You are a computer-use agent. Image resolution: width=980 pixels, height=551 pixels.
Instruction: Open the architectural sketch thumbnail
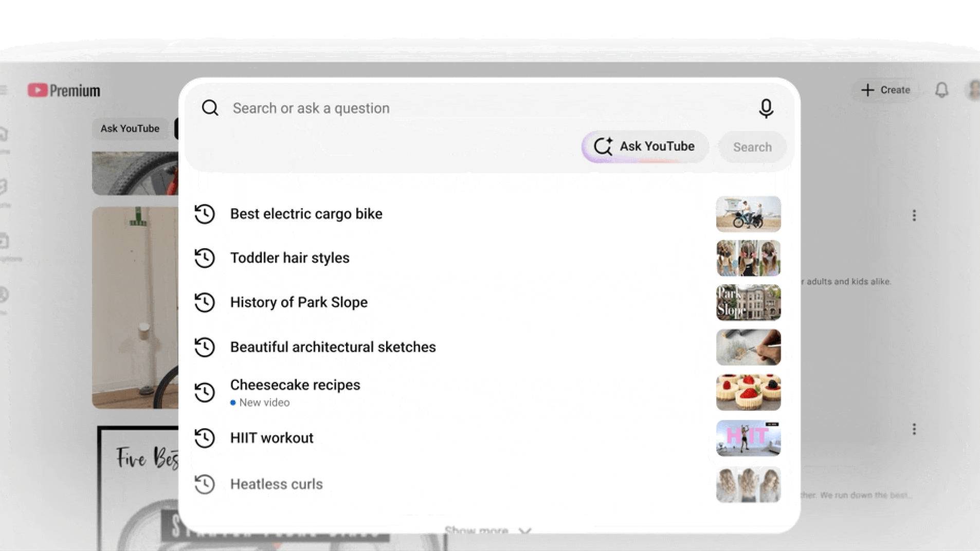point(748,347)
